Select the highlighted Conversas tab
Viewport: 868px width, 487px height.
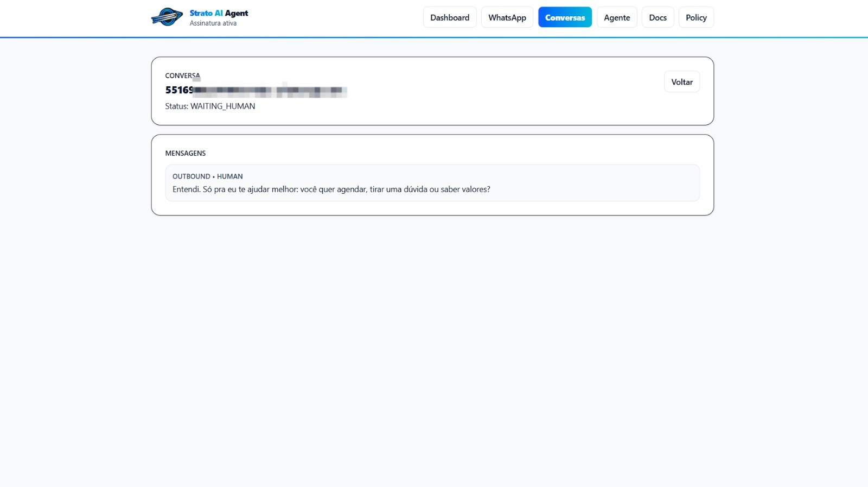(565, 17)
